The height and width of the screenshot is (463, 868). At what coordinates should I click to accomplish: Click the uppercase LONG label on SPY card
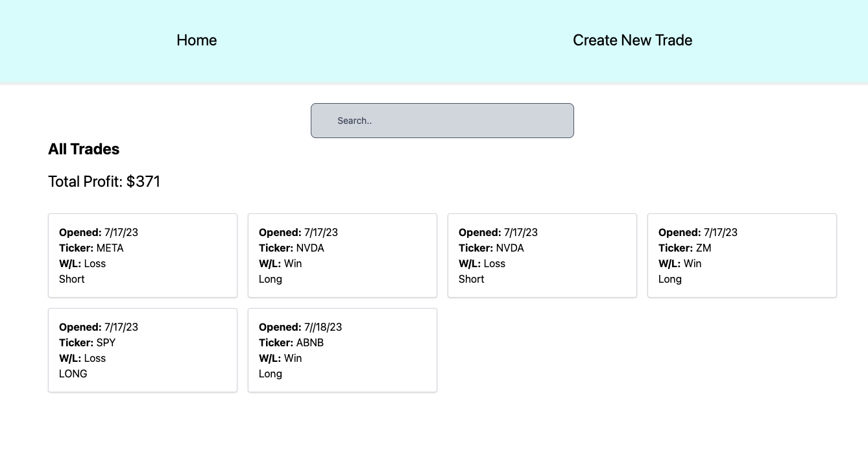tap(73, 374)
